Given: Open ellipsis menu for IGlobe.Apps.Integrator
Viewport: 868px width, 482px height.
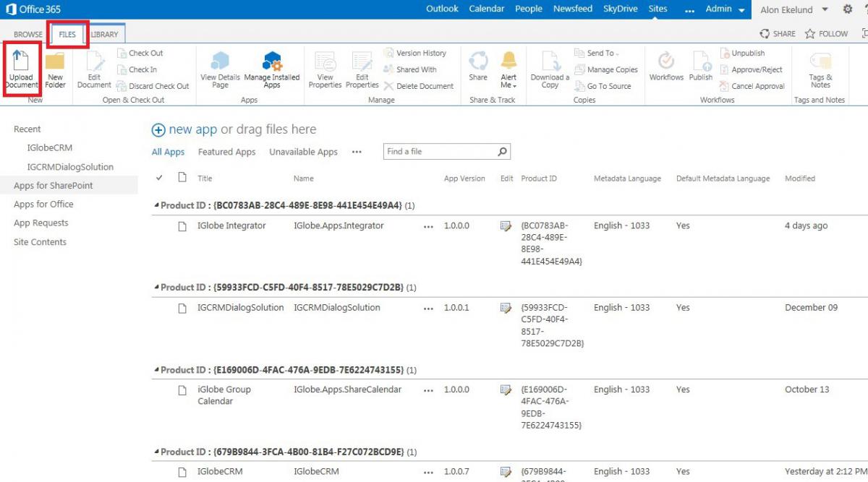Looking at the screenshot, I should 428,226.
